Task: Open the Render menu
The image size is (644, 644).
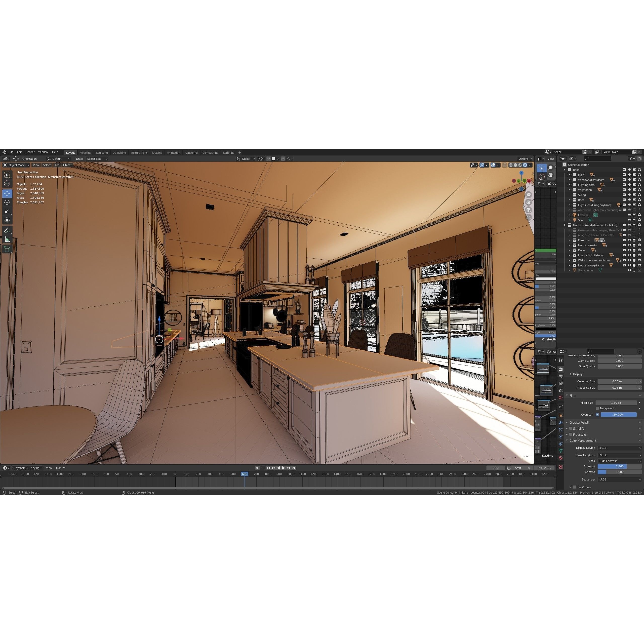Action: [30, 152]
